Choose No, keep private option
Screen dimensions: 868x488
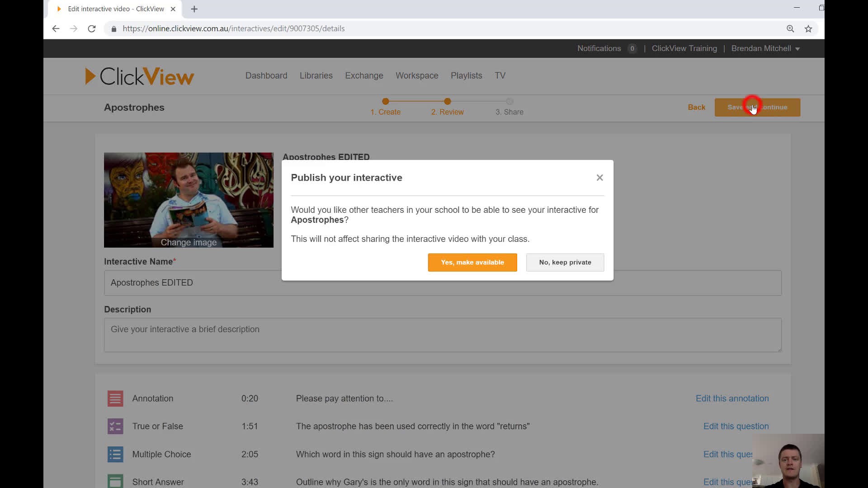[x=565, y=263]
